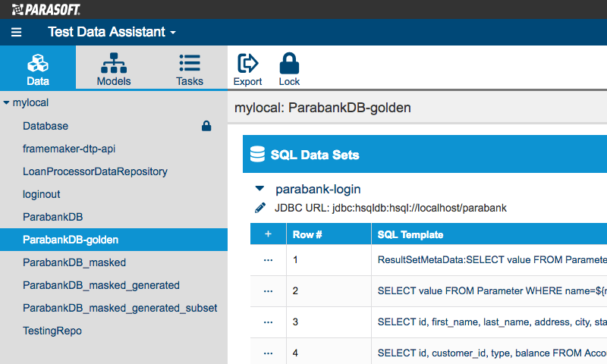Click the SQL Data Sets header
The height and width of the screenshot is (364, 607).
(x=425, y=154)
